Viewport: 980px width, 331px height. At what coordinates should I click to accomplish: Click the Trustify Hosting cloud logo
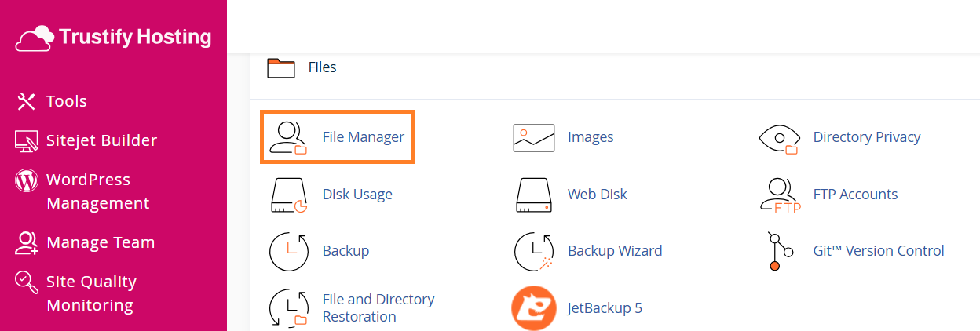[x=35, y=37]
